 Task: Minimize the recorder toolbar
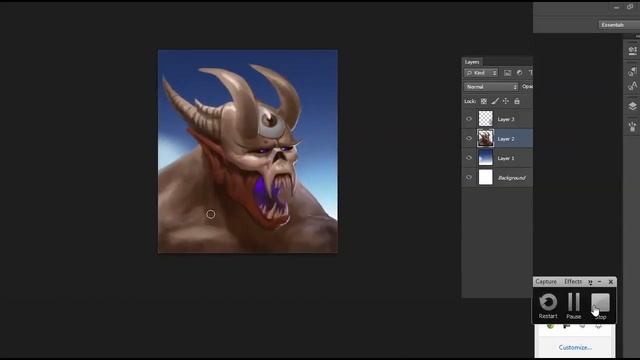[600, 282]
